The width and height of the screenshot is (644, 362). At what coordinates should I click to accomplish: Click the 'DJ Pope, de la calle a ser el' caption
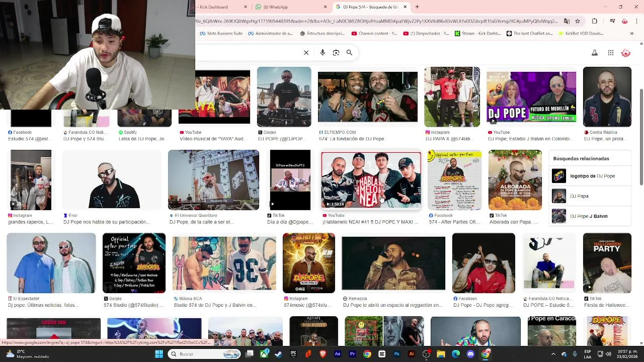[x=201, y=222]
